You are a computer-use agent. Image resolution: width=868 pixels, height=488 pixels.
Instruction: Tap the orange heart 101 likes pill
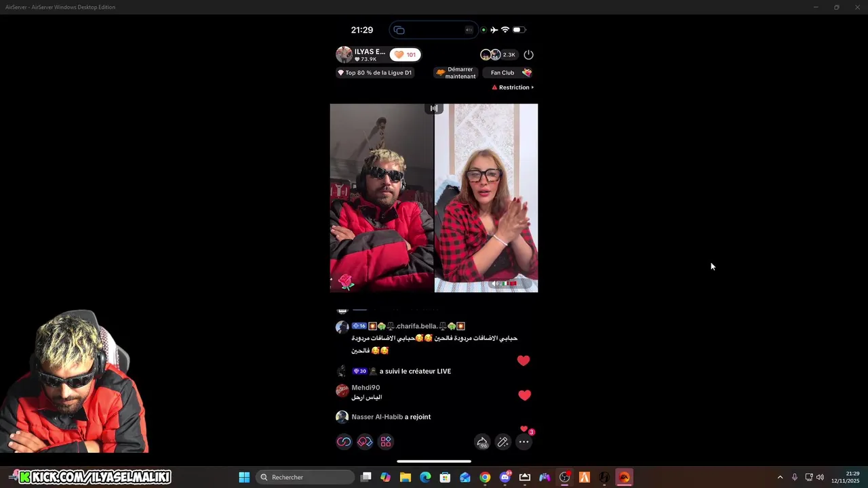(405, 55)
